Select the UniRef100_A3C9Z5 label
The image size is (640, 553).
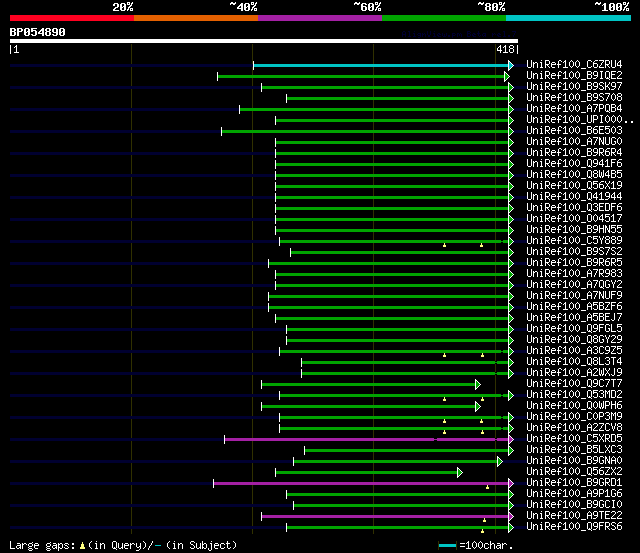[x=574, y=351]
